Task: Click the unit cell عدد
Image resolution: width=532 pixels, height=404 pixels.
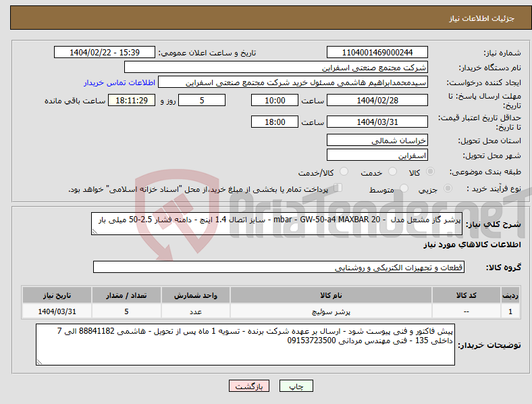Action: [x=196, y=311]
